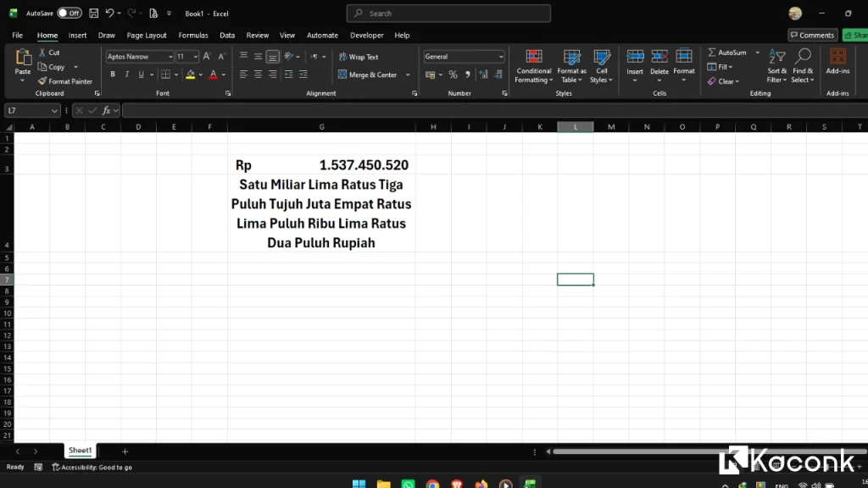Open Font dialog launcher
This screenshot has width=868, height=488.
click(x=227, y=93)
